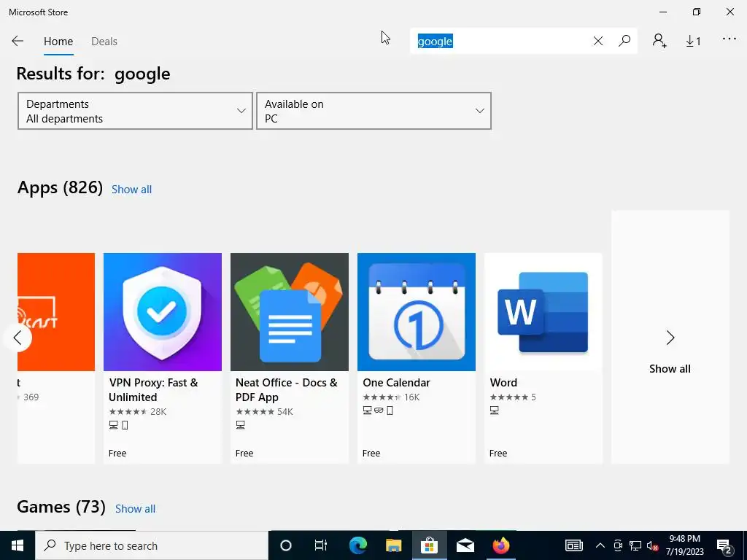Run search with magnifier icon
The image size is (747, 560).
[x=624, y=41]
